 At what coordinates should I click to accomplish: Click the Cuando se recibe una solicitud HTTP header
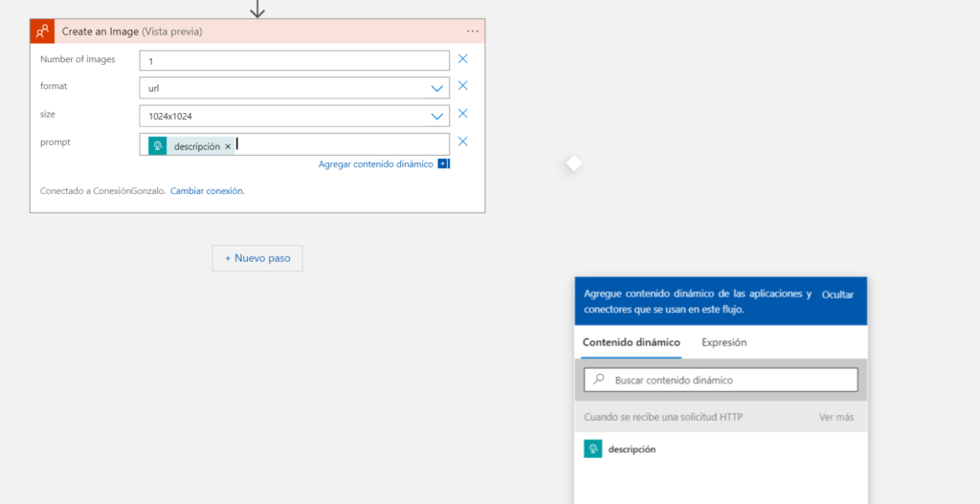pyautogui.click(x=663, y=417)
